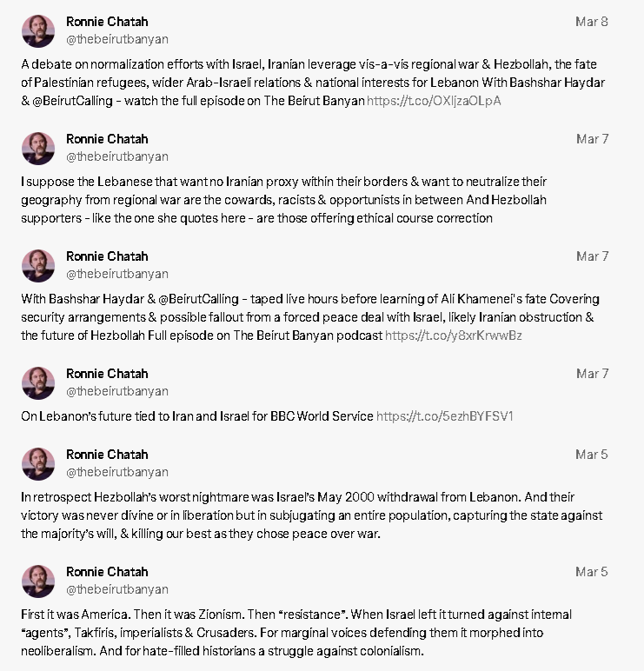This screenshot has height=671, width=644.
Task: Click @thebeirutbanyan handle on the top tweet
Action: coord(116,39)
